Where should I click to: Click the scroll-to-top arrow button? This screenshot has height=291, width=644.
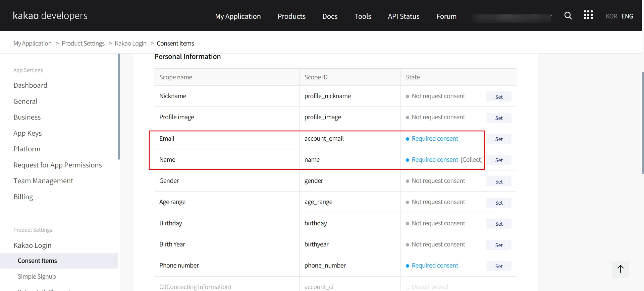(x=620, y=269)
